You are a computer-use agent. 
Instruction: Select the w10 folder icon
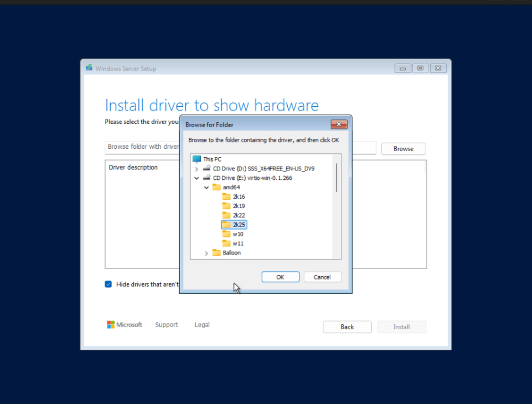point(227,234)
